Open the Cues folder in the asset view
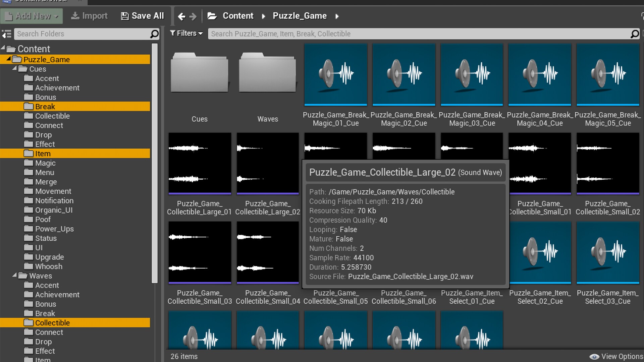 [x=199, y=73]
